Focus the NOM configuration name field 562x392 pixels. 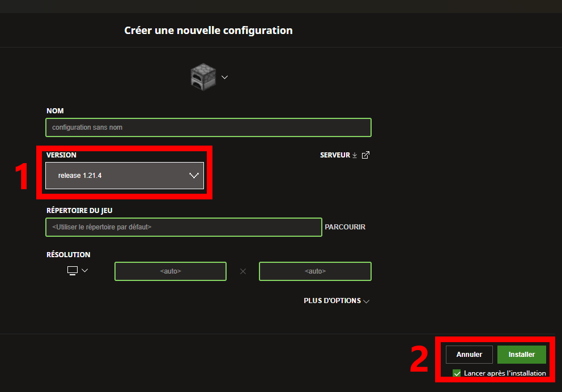point(208,127)
